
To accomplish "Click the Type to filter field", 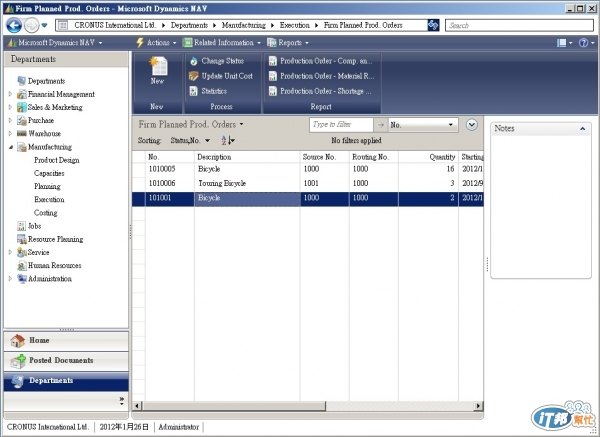I will point(341,125).
